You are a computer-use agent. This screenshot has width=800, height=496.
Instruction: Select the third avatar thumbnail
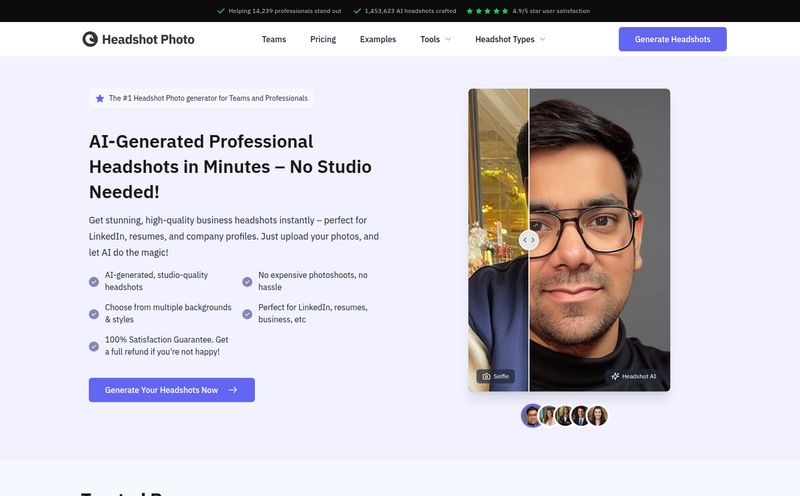click(564, 415)
